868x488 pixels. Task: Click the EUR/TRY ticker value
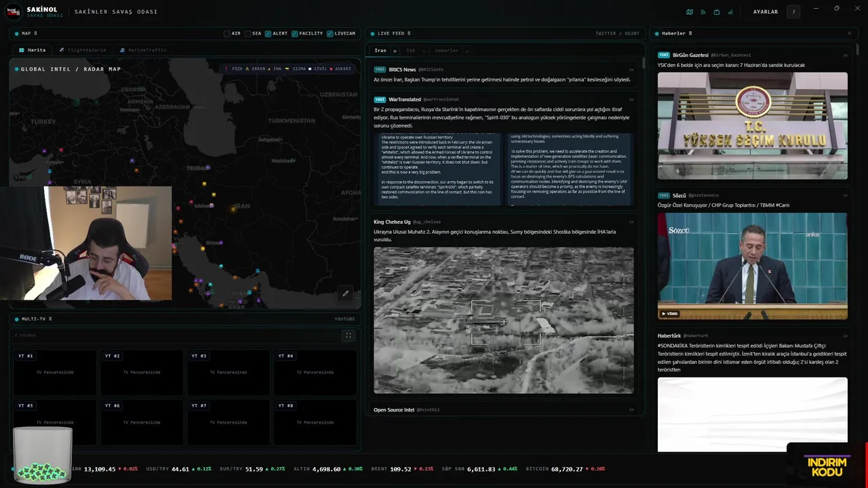pos(254,469)
